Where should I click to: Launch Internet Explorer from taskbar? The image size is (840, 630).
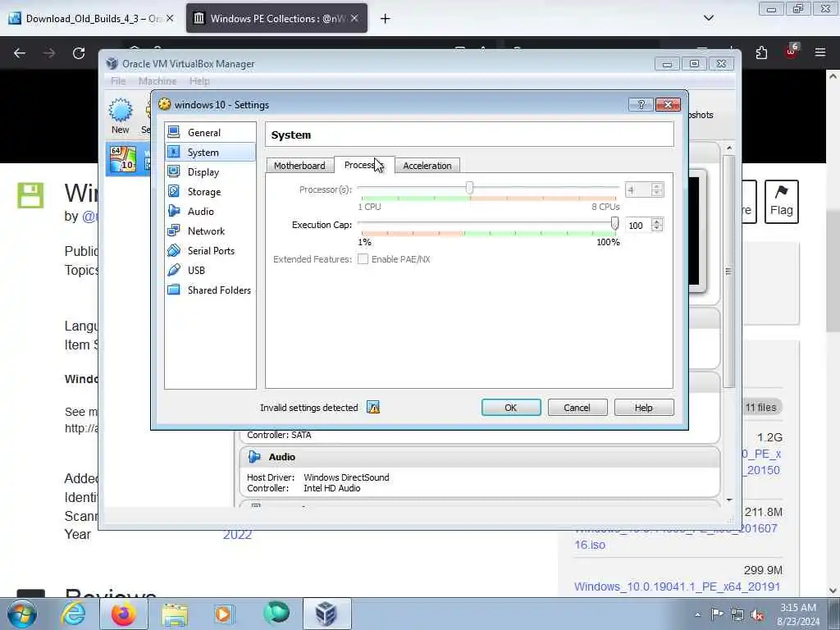(73, 614)
